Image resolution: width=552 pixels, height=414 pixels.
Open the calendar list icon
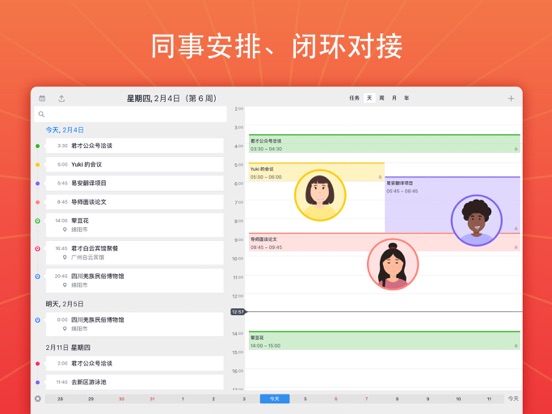coord(42,99)
